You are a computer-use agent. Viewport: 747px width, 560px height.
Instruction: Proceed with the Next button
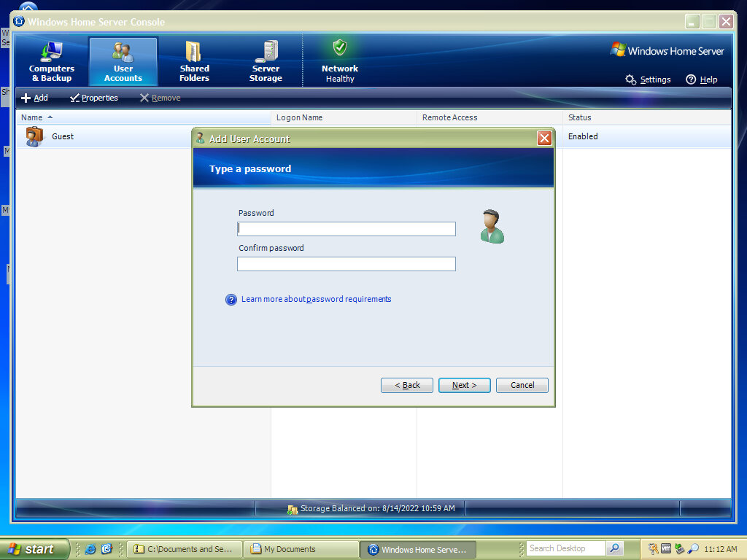coord(465,385)
